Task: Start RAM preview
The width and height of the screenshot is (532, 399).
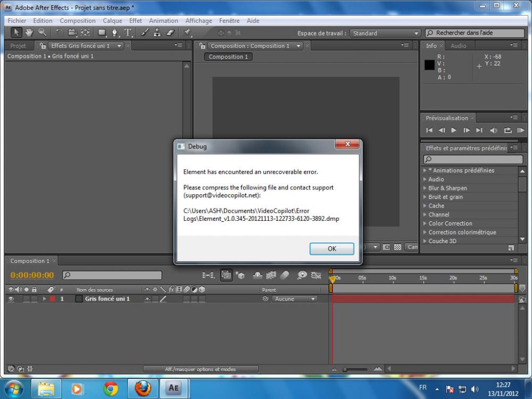Action: (520, 130)
